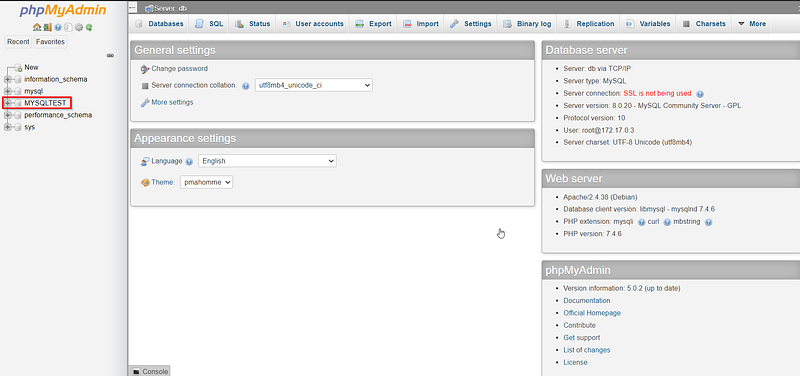Select MYSQLTEST database in the tree
The image size is (800, 376).
(x=45, y=103)
